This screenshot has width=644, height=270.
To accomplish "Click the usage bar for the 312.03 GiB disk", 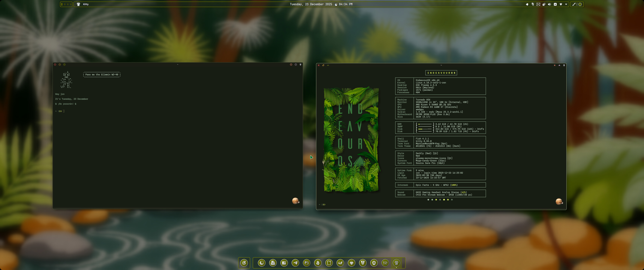I will click(x=425, y=129).
